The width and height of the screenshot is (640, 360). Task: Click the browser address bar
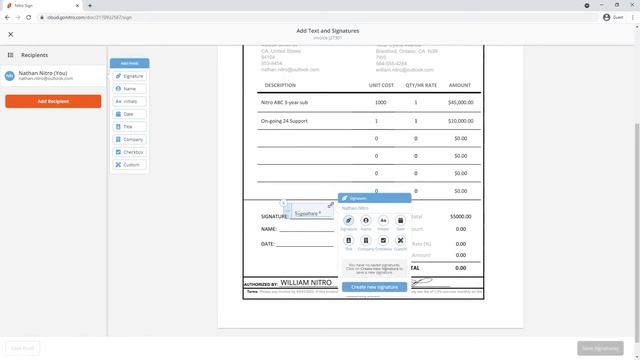pyautogui.click(x=318, y=17)
